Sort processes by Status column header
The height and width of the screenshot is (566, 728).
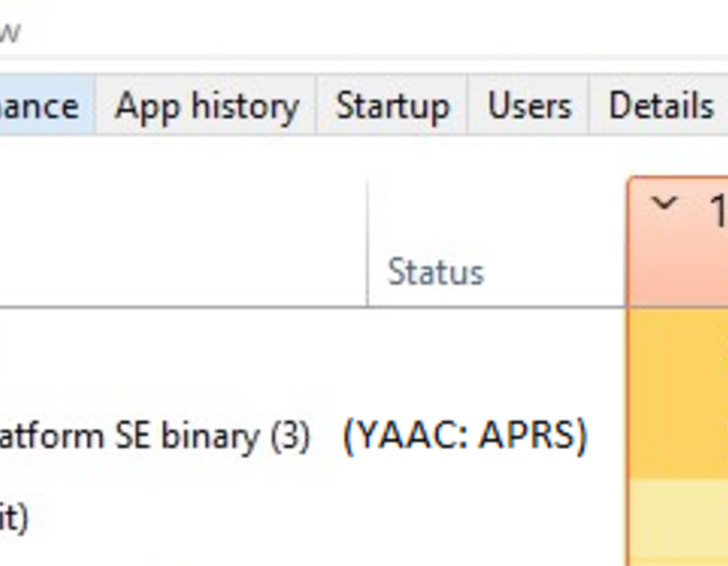[x=436, y=272]
